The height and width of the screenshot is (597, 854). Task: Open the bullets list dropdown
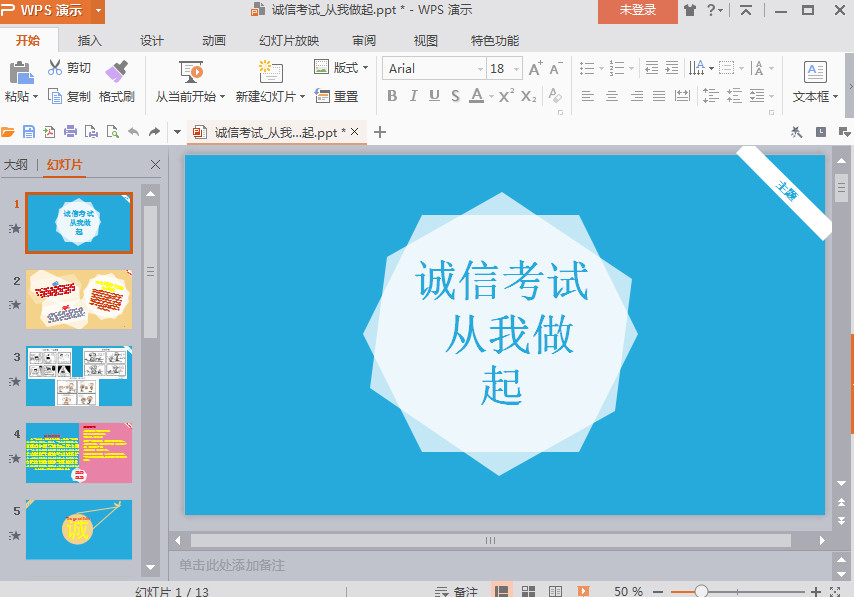point(601,68)
